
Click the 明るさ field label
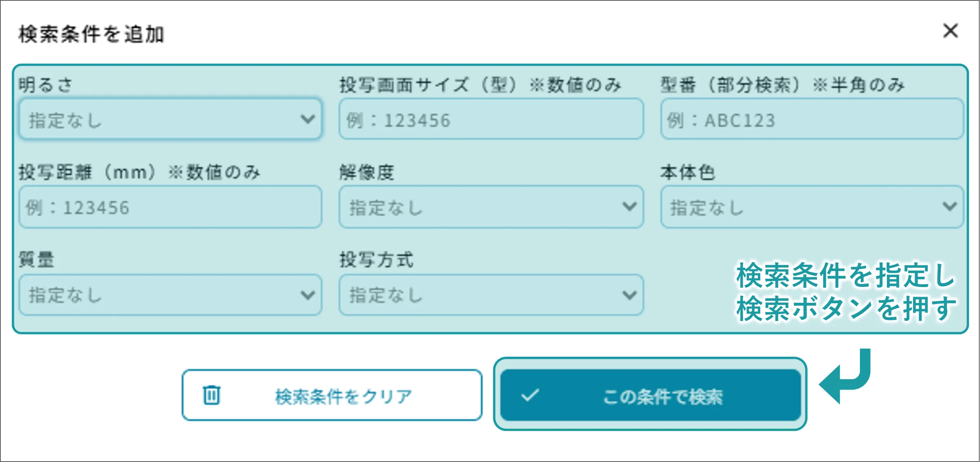(x=45, y=85)
